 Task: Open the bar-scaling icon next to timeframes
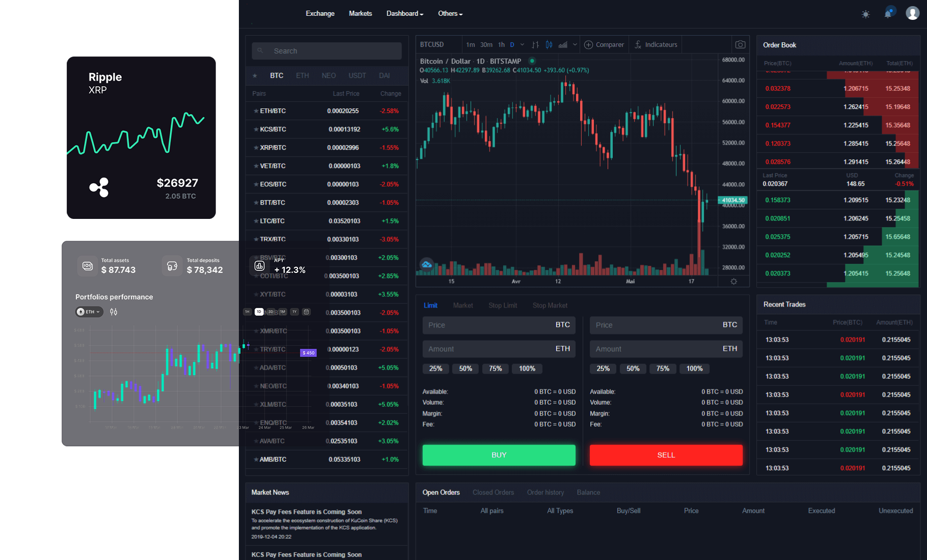click(x=535, y=44)
